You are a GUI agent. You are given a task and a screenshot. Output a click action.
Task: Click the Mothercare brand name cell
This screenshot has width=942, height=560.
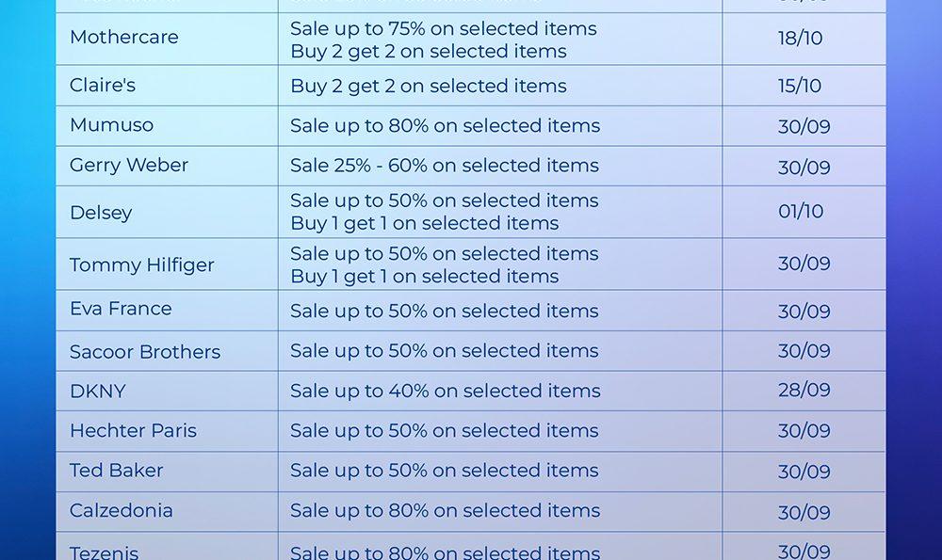coord(123,38)
